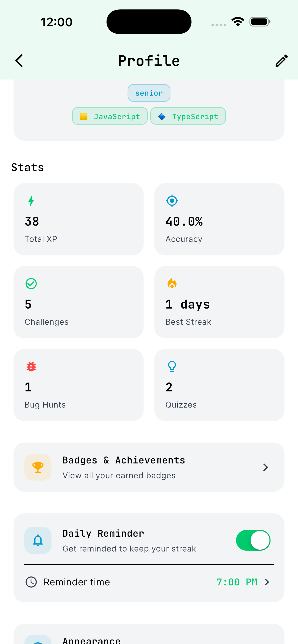Disable the Daily Reminder switch

[253, 540]
